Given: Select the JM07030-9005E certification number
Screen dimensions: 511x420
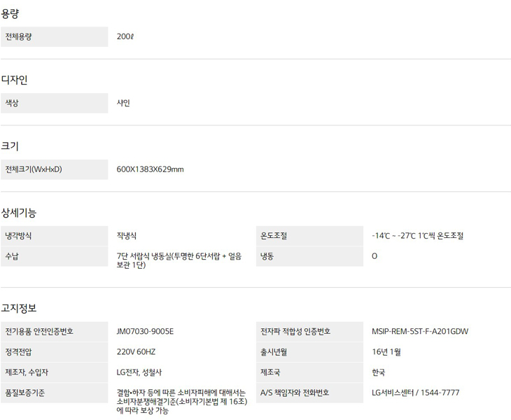Looking at the screenshot, I should [145, 332].
